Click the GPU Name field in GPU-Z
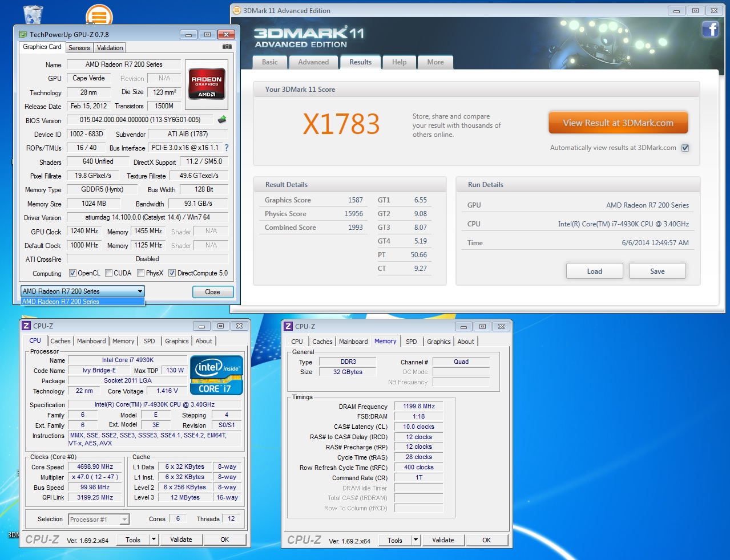This screenshot has width=730, height=560. coord(124,64)
